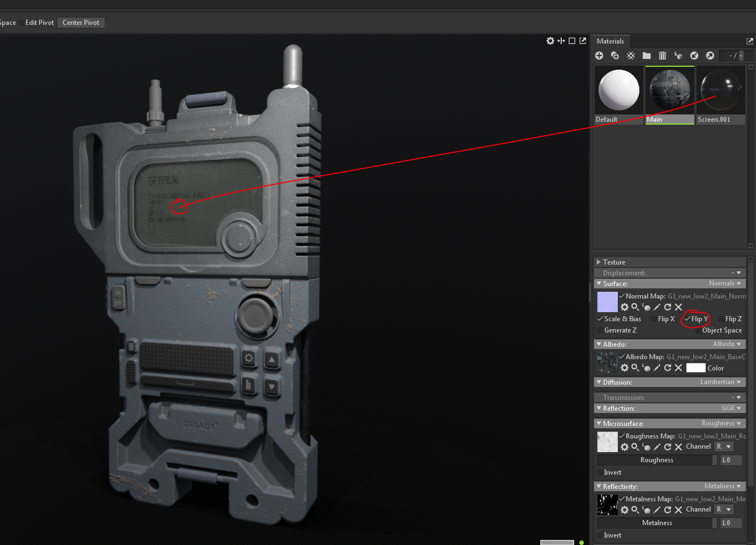Open the Reflectivity Metalness dropdown
The height and width of the screenshot is (545, 756).
tap(723, 486)
